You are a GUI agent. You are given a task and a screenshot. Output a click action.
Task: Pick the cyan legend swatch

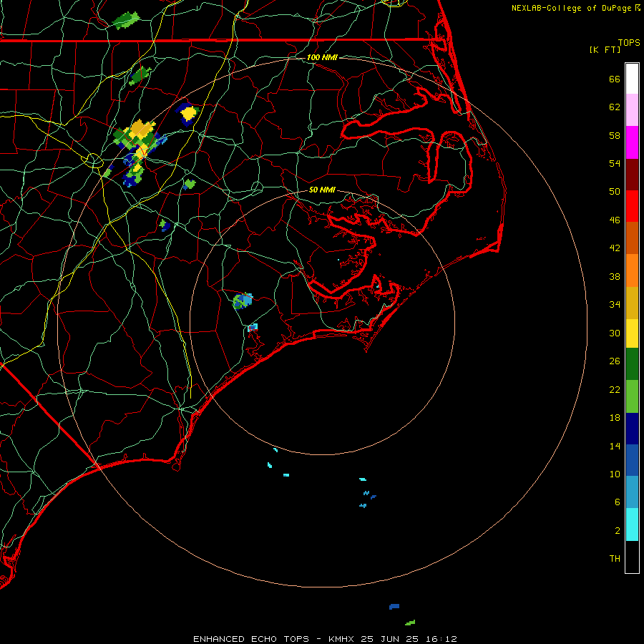click(632, 525)
